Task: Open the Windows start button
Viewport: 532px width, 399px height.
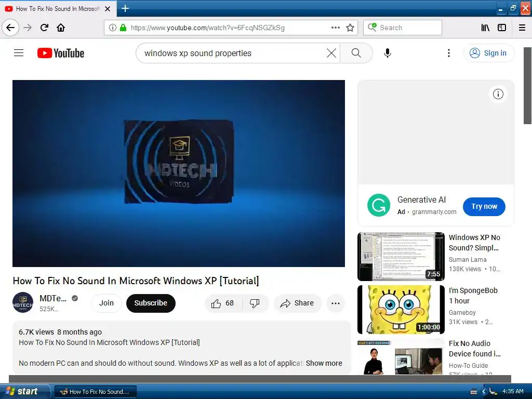Action: click(x=24, y=392)
